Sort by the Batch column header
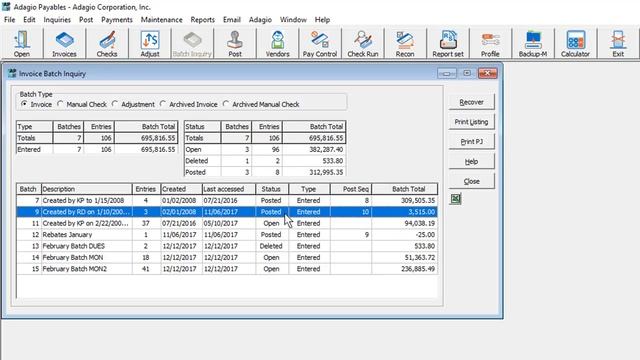640x360 pixels. point(29,189)
